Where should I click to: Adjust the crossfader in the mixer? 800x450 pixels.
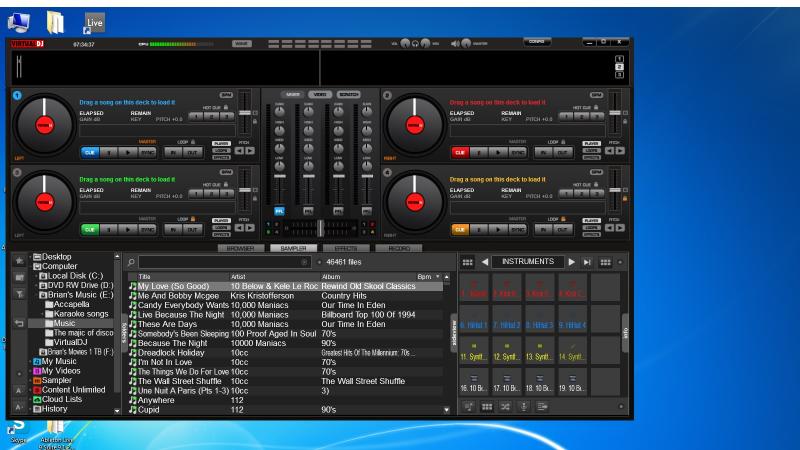(320, 228)
